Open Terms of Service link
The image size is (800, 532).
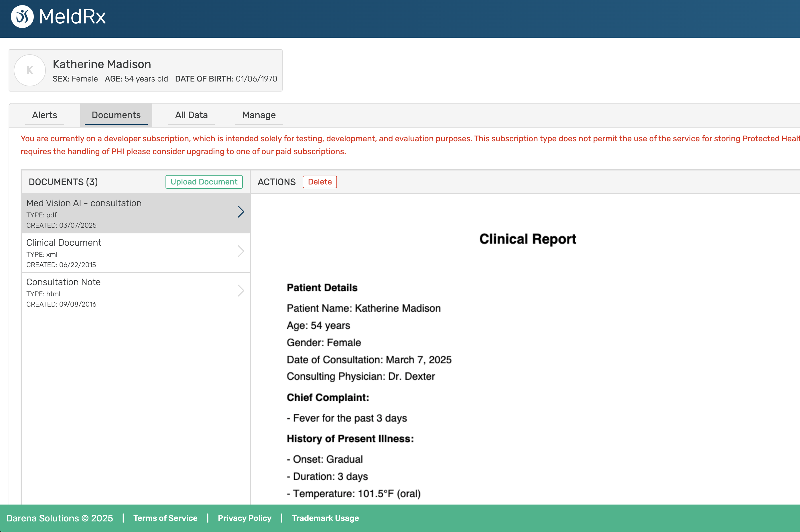click(165, 518)
